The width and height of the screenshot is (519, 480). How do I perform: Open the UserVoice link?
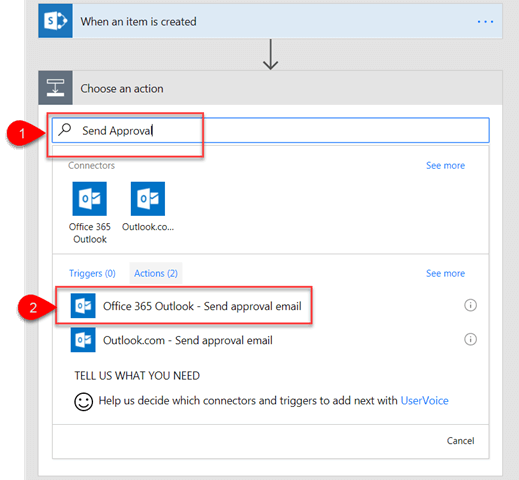(x=424, y=400)
